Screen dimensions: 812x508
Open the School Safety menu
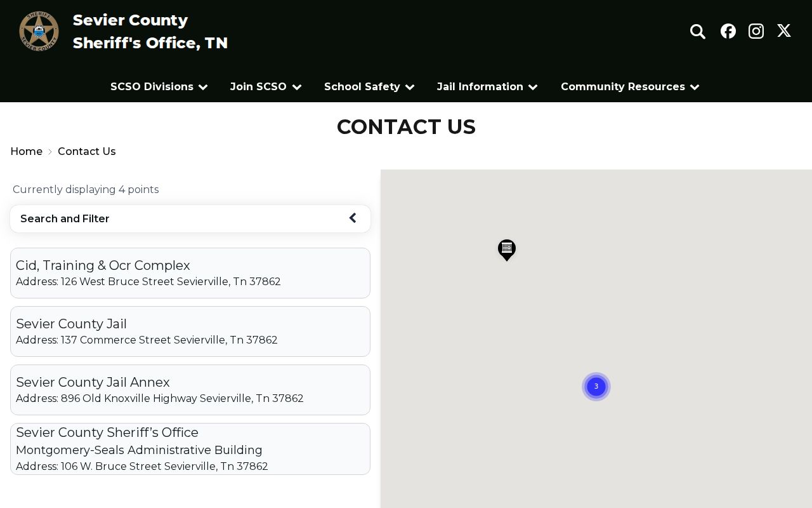pyautogui.click(x=369, y=87)
